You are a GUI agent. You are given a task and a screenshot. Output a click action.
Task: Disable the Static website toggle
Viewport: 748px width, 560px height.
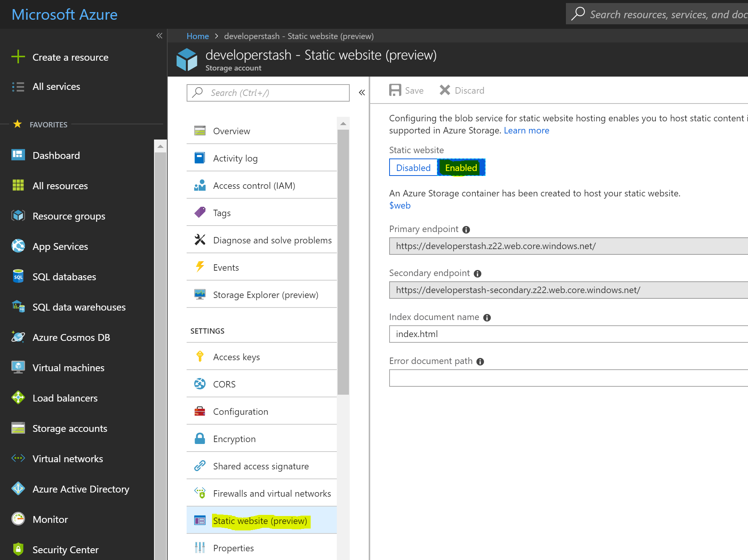(x=412, y=168)
